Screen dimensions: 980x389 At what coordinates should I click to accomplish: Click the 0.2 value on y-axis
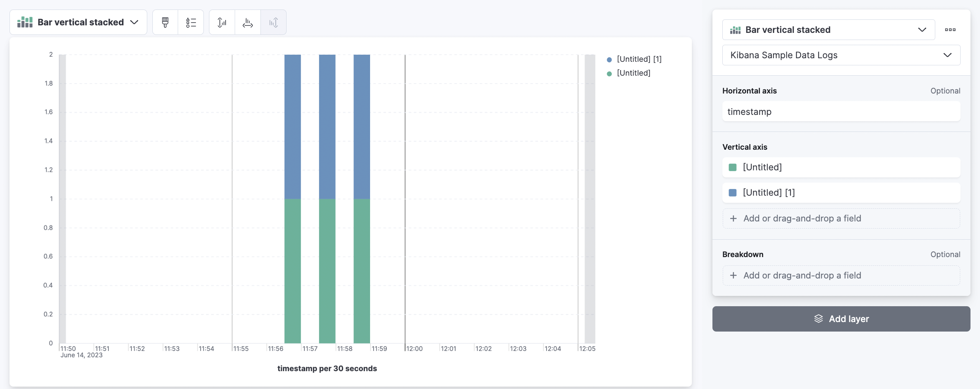pyautogui.click(x=48, y=314)
